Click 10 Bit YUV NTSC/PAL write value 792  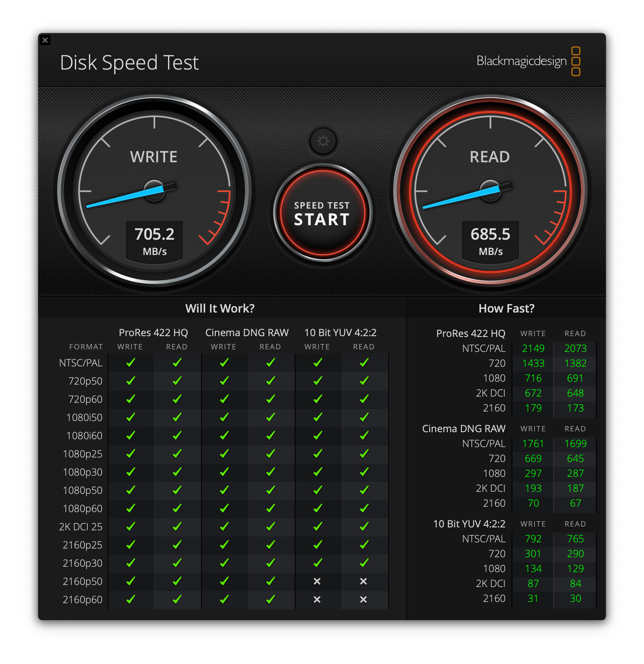(533, 539)
